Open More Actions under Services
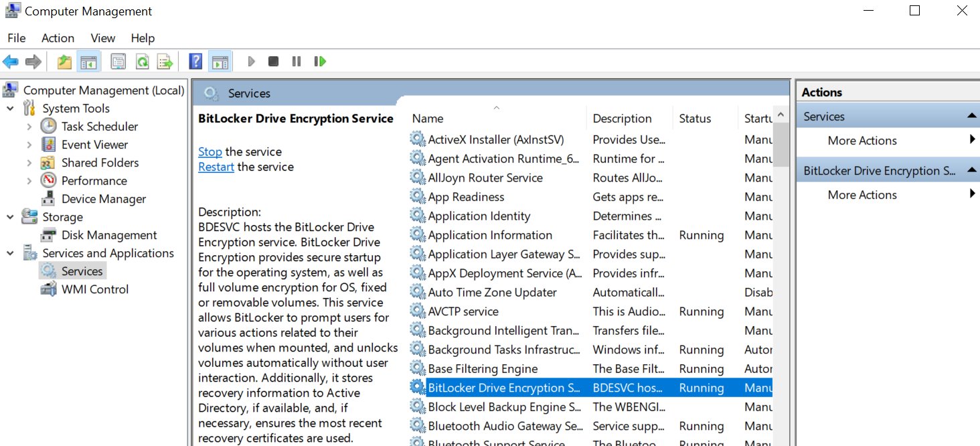The image size is (980, 446). point(862,141)
